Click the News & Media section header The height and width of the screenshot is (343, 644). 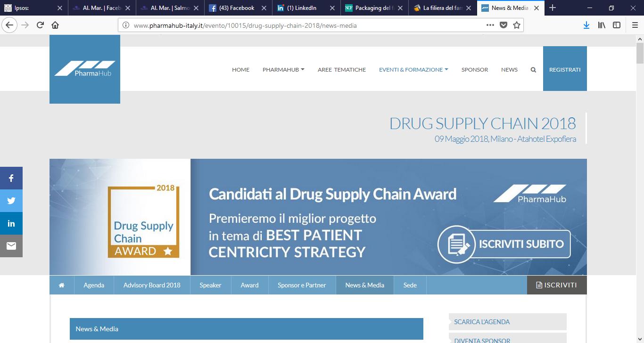point(247,329)
